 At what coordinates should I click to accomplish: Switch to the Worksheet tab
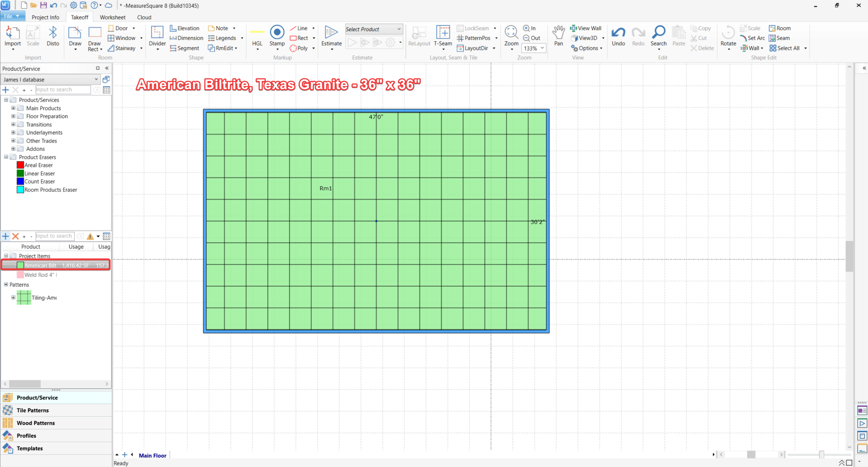113,17
